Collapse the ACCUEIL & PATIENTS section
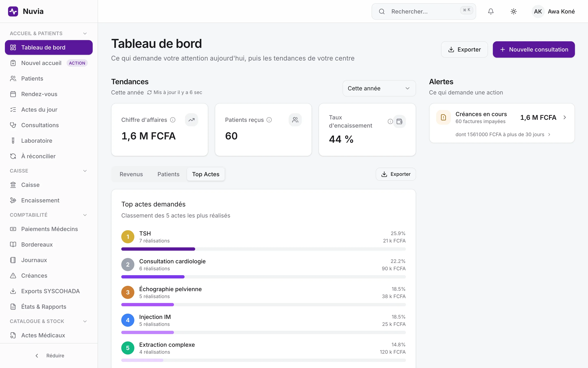588x368 pixels. 85,34
